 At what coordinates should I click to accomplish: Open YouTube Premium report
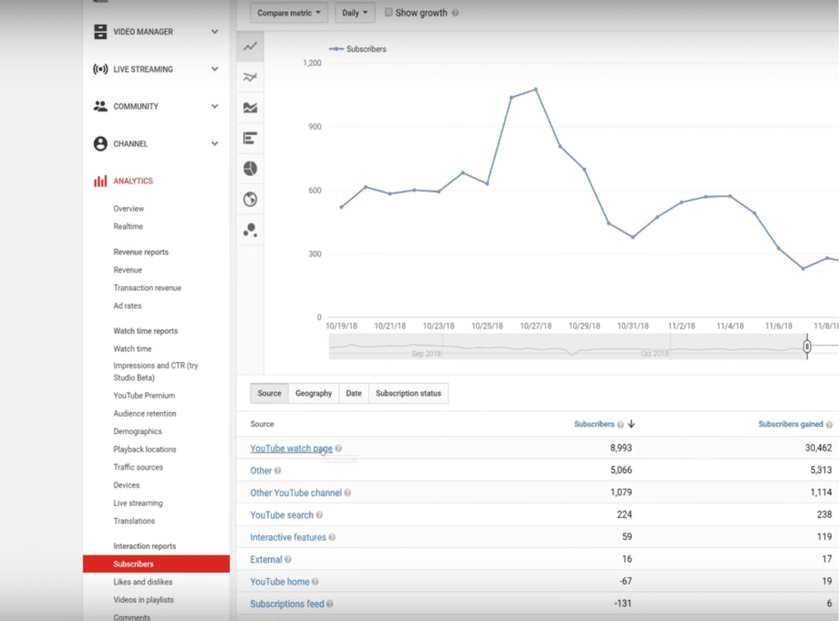[x=144, y=396]
